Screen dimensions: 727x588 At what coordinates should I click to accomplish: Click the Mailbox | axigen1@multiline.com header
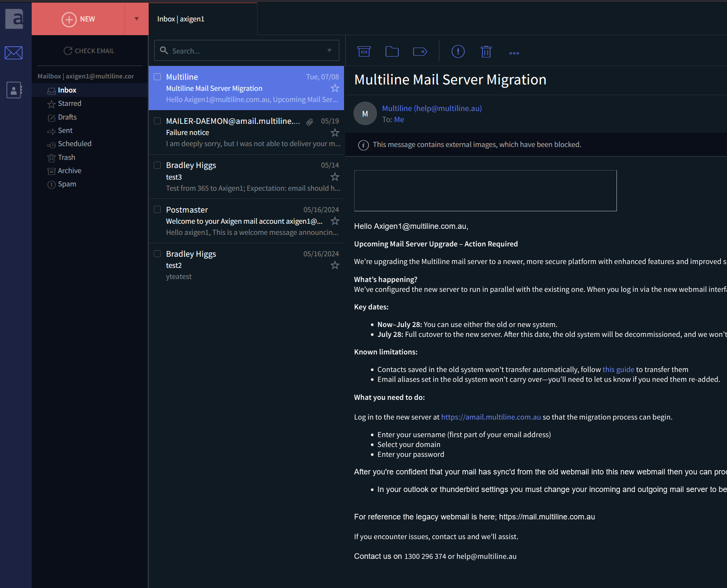click(86, 76)
